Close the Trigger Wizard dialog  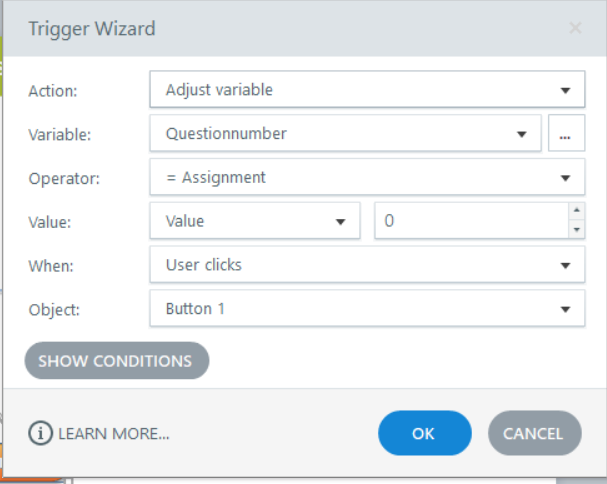pos(575,28)
